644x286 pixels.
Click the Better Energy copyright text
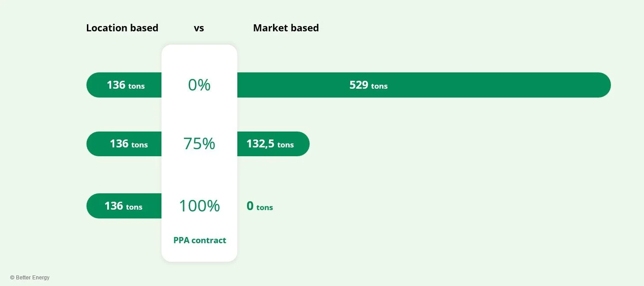pos(30,278)
